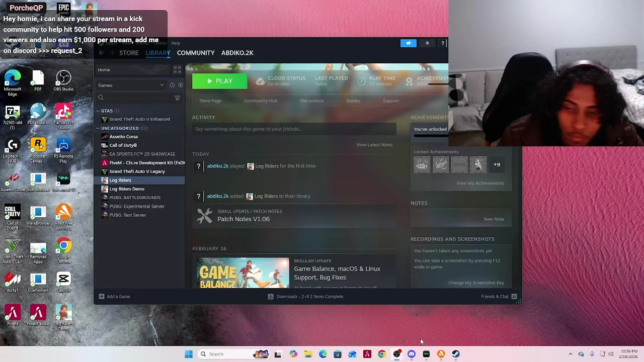Open Steam notifications bell
The width and height of the screenshot is (644, 362).
pyautogui.click(x=427, y=43)
